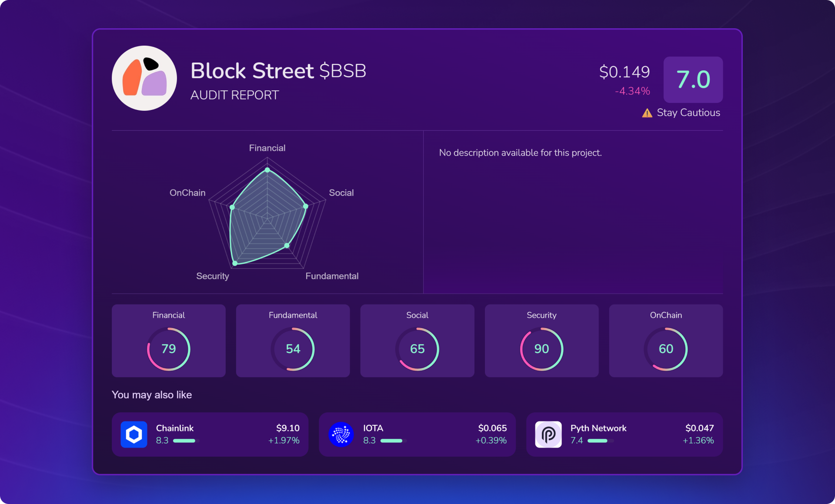Open the Pyth Network project name

pos(598,428)
